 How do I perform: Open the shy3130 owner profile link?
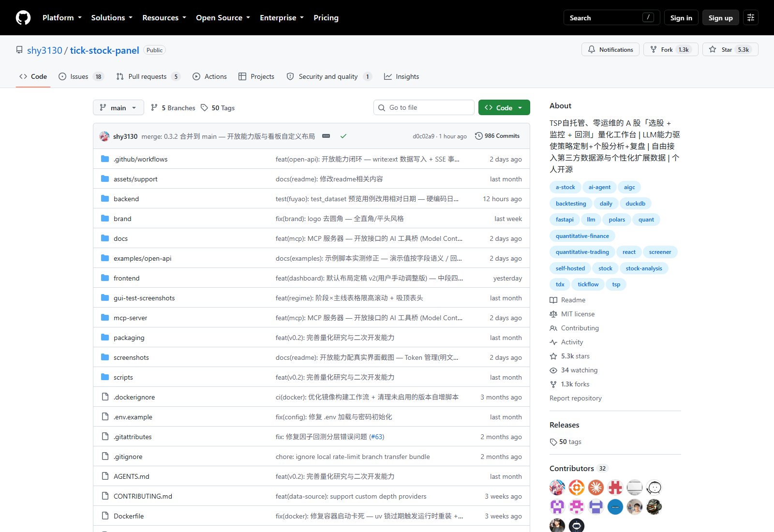[x=45, y=50]
